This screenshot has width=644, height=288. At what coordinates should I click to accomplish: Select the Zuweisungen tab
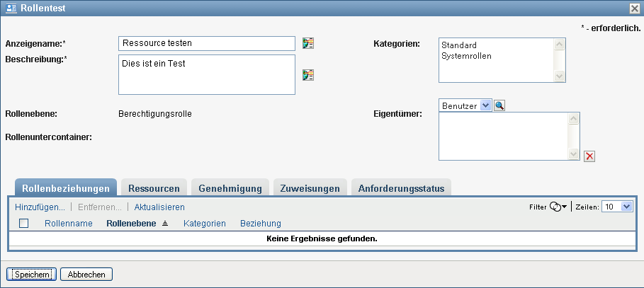point(310,188)
